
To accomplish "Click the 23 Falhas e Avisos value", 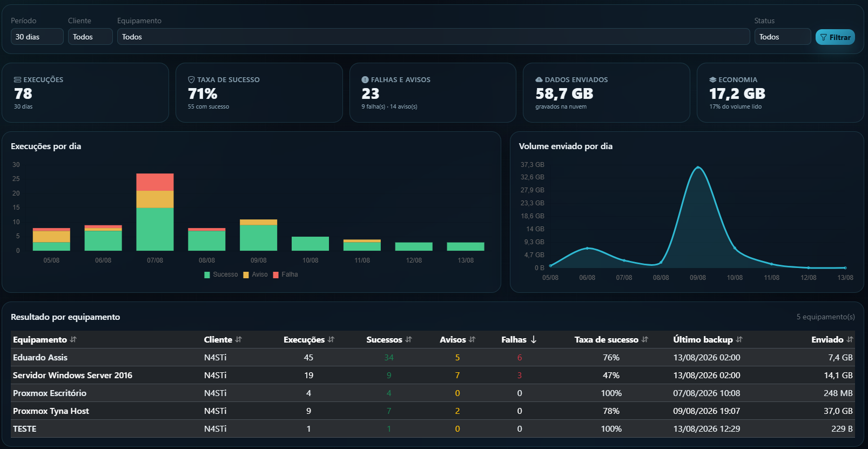I will pyautogui.click(x=371, y=93).
